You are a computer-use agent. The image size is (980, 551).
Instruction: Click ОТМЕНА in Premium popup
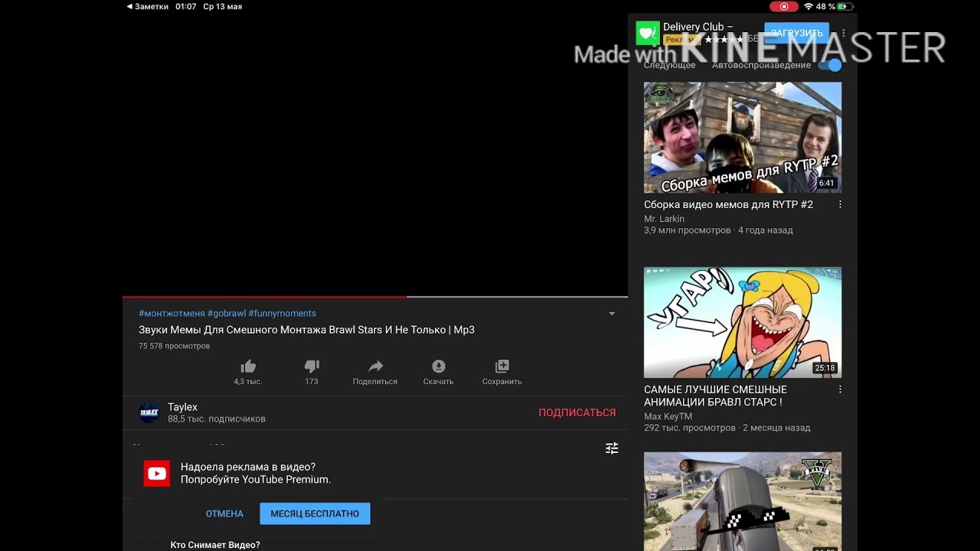224,514
